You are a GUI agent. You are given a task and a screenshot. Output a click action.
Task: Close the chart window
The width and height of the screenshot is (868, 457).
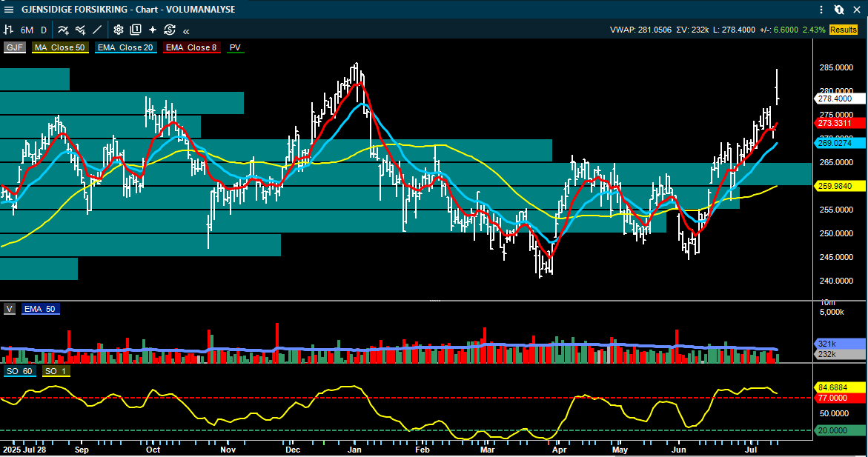(856, 10)
